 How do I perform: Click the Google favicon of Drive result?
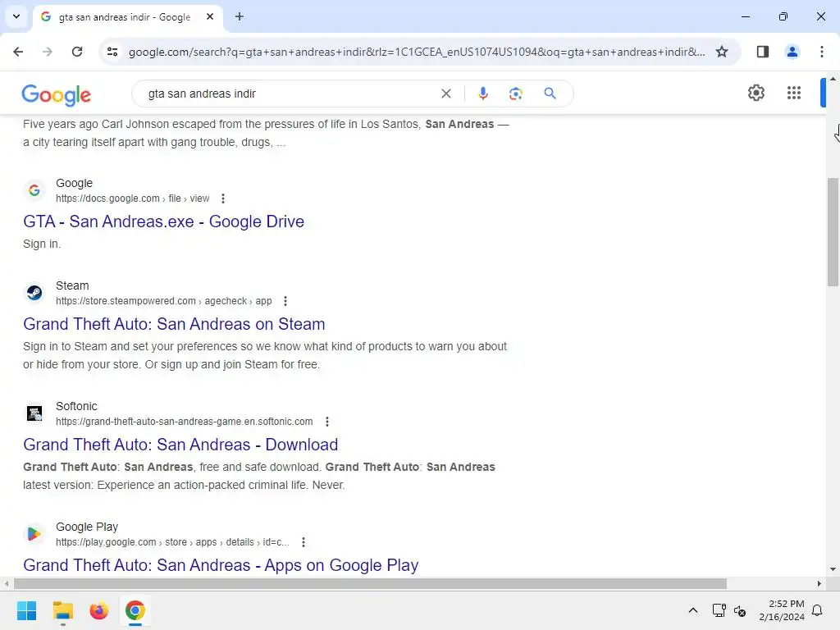click(34, 190)
